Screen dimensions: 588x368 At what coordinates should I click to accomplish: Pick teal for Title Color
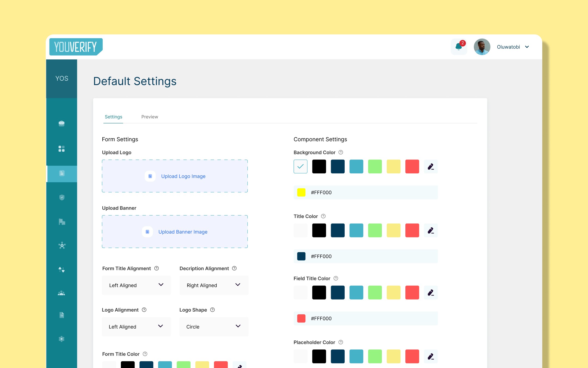356,230
